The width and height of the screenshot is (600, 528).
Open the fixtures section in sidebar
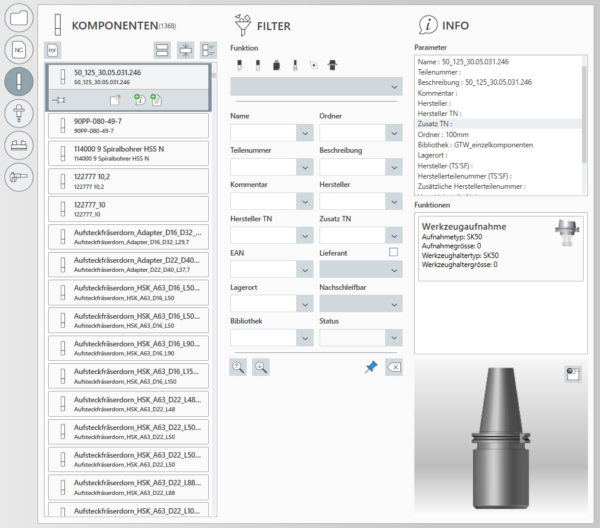click(x=19, y=145)
